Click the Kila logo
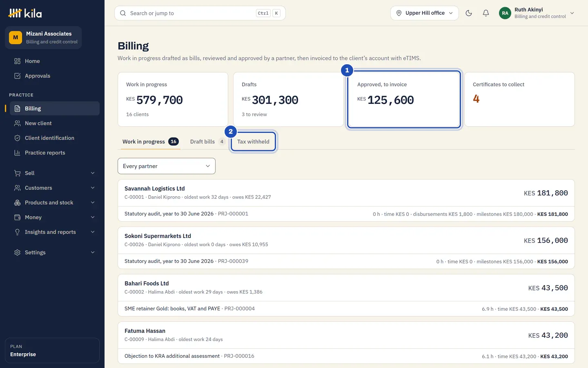588x368 pixels. (x=25, y=13)
